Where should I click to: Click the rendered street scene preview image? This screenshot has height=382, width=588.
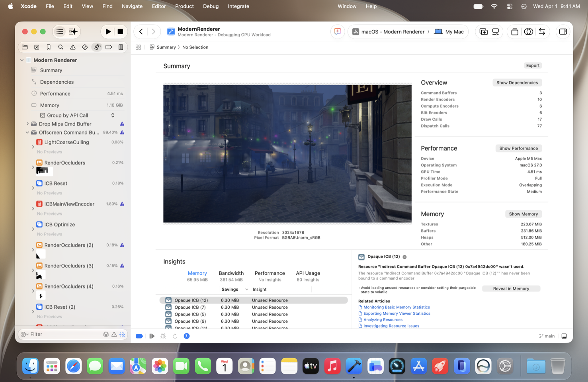point(287,153)
